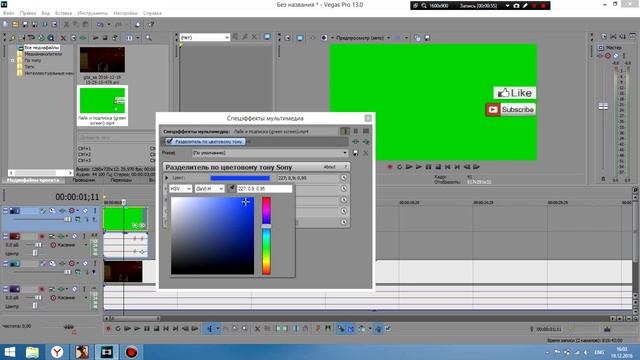Click the plugin help question mark button
This screenshot has width=640, height=360.
[x=345, y=167]
